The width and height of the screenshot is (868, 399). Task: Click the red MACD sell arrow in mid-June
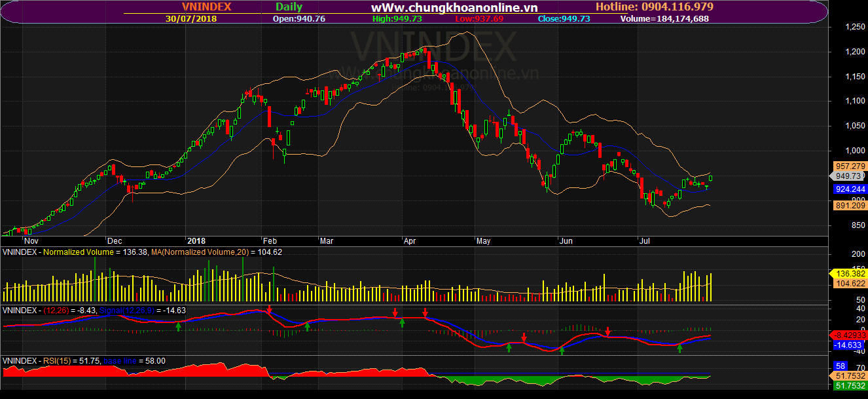608,332
